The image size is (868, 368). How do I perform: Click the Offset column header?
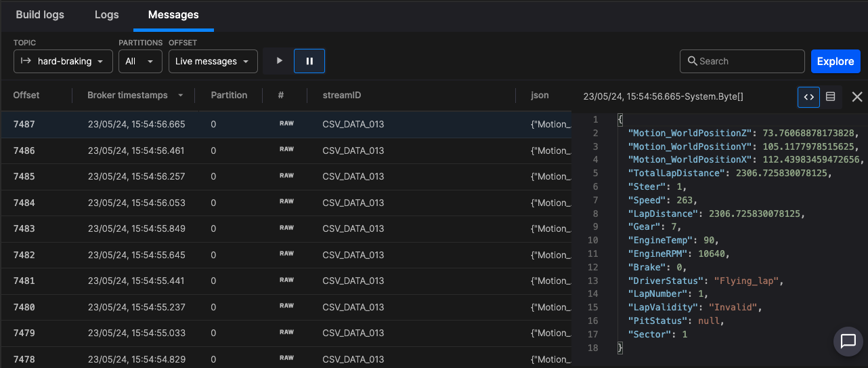coord(26,96)
